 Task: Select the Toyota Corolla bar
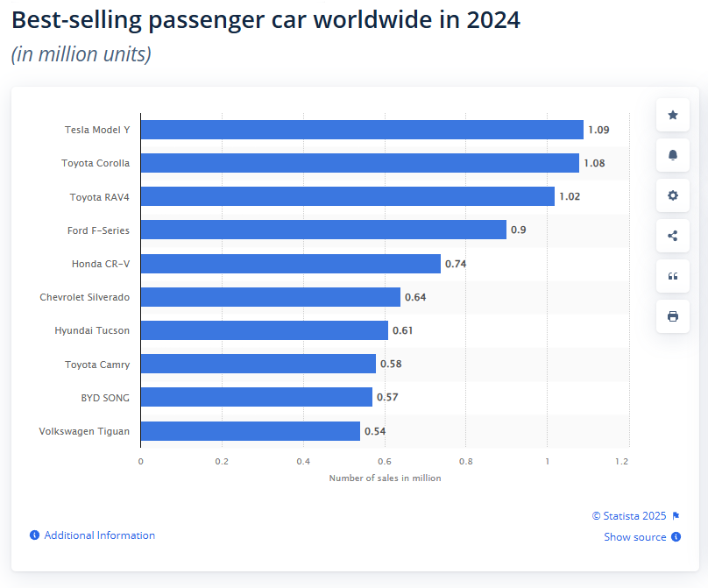360,163
